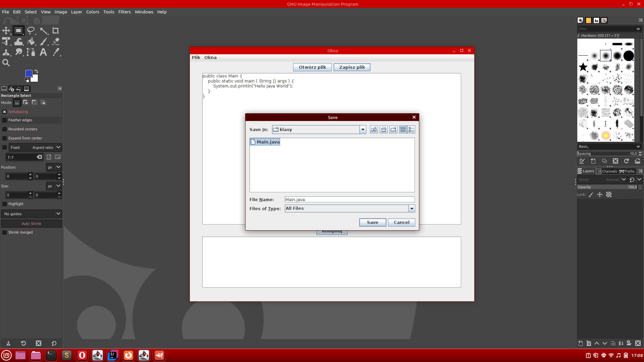Select the Free Select lasso tool

[31, 31]
